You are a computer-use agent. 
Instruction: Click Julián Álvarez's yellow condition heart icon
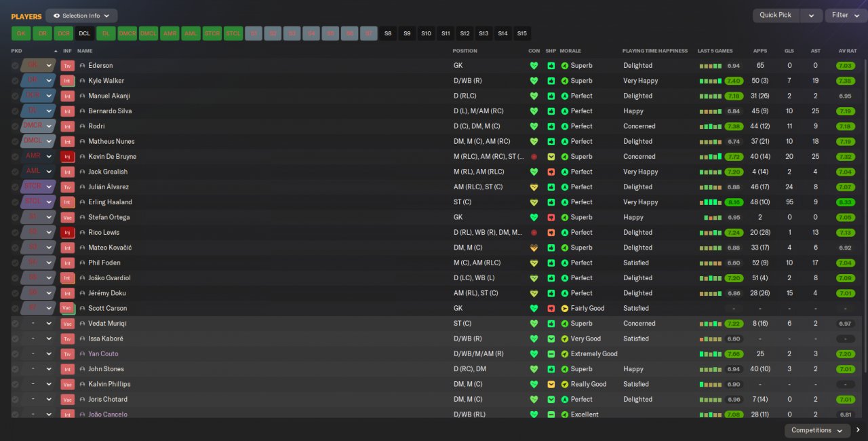point(534,187)
